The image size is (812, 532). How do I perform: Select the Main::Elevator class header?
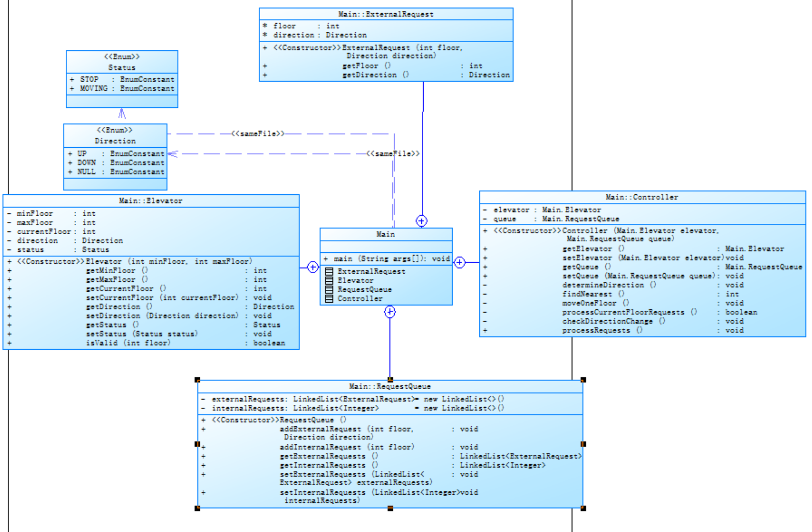151,201
